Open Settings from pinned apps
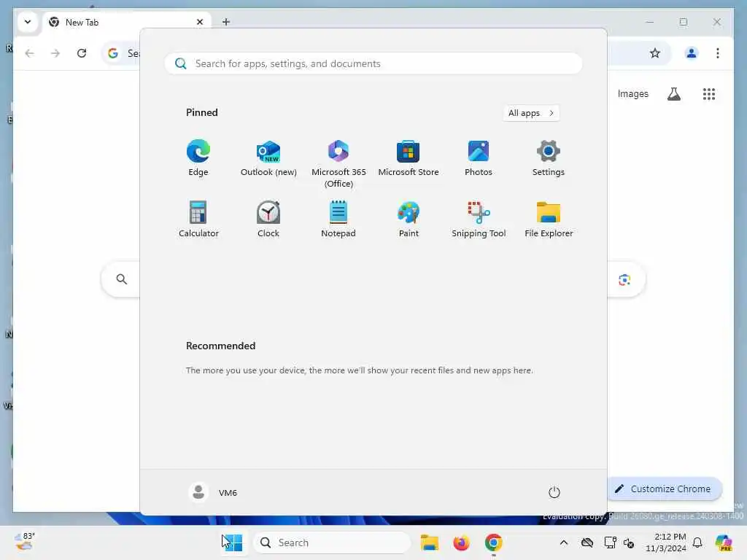This screenshot has width=747, height=560. (549, 158)
